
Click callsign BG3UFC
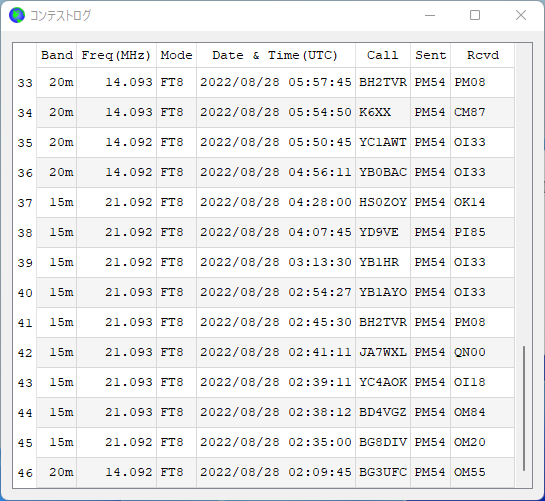pos(383,472)
